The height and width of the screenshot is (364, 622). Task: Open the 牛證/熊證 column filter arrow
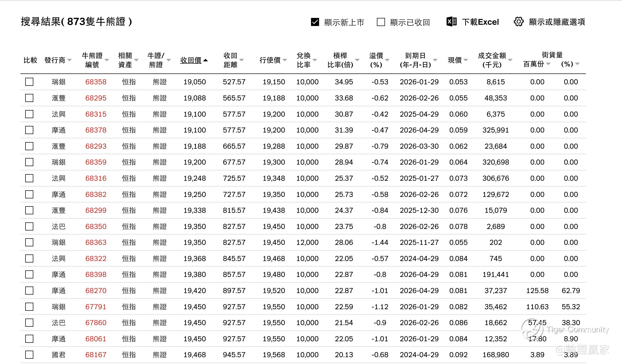pyautogui.click(x=169, y=60)
